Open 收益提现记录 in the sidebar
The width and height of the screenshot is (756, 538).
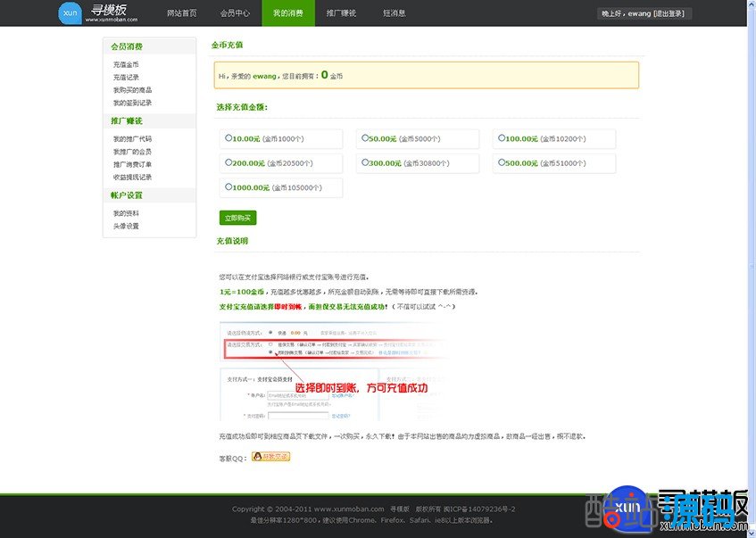point(132,177)
